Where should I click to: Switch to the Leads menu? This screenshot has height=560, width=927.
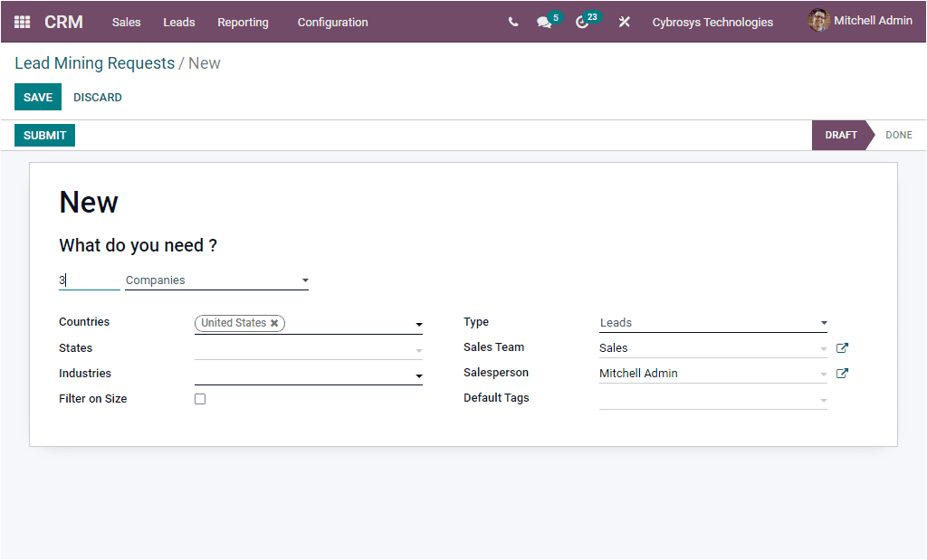(x=178, y=22)
